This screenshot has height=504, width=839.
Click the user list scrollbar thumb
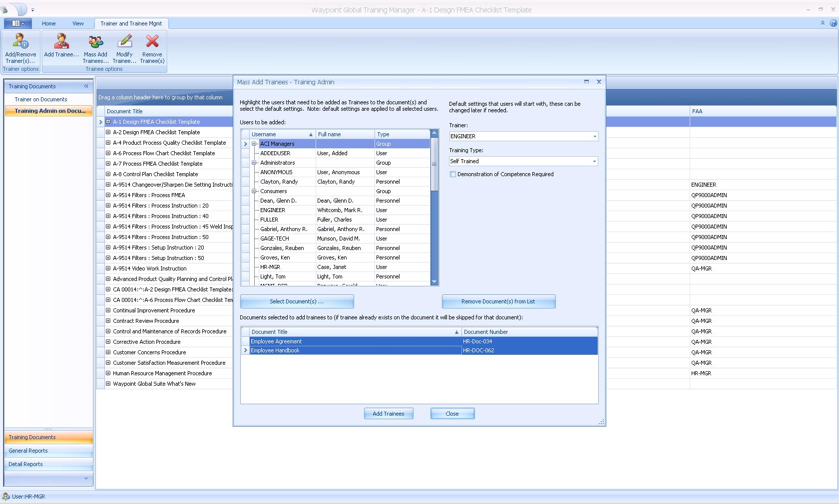click(434, 164)
